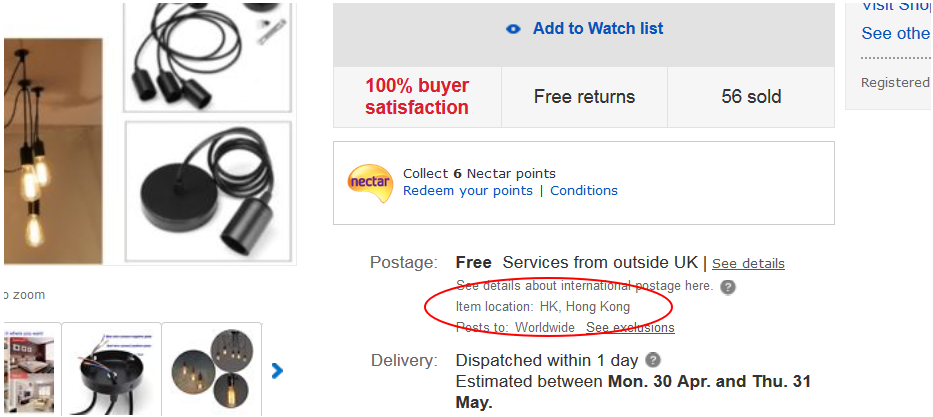This screenshot has height=417, width=933.
Task: Click the Nectar logo icon
Action: (369, 182)
